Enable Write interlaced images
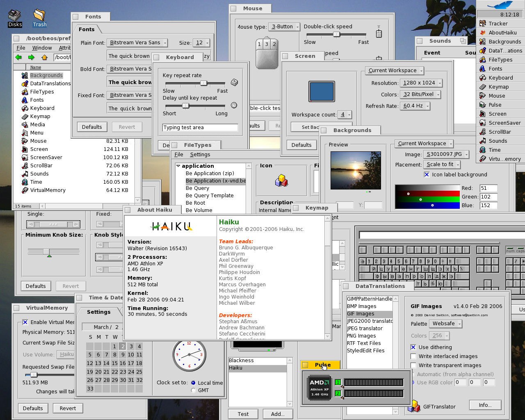The image size is (525, 420). pyautogui.click(x=413, y=356)
